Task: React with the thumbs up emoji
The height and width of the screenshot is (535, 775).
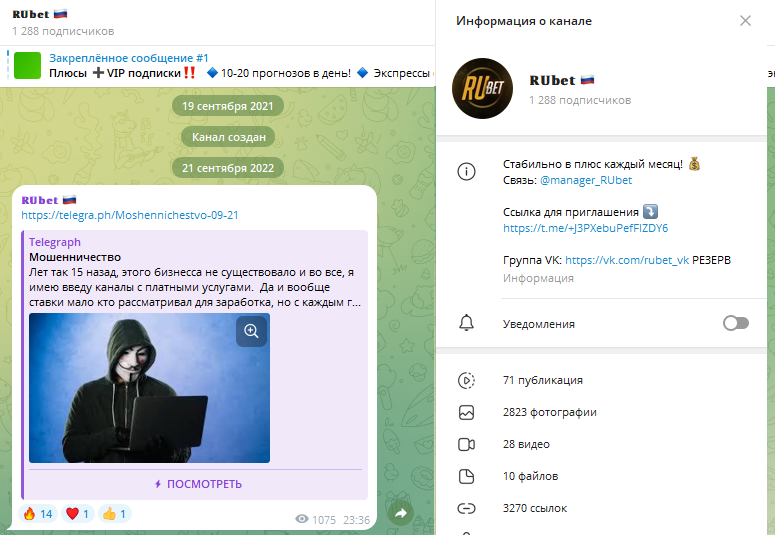Action: (x=115, y=514)
